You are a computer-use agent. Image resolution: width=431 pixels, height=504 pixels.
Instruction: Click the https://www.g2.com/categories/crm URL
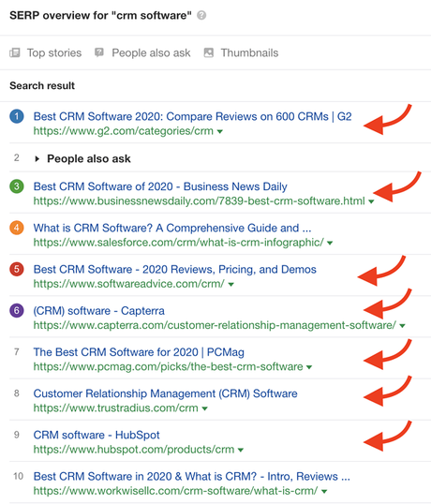[x=124, y=131]
